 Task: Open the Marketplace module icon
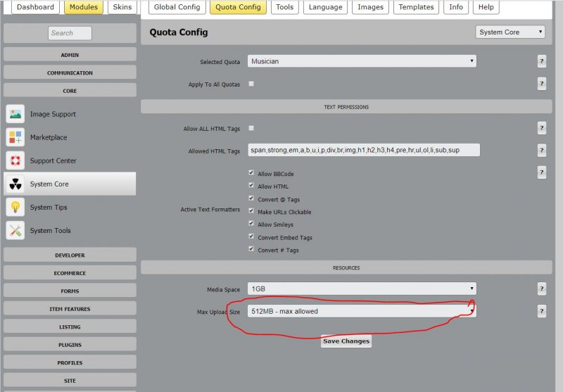pyautogui.click(x=15, y=137)
